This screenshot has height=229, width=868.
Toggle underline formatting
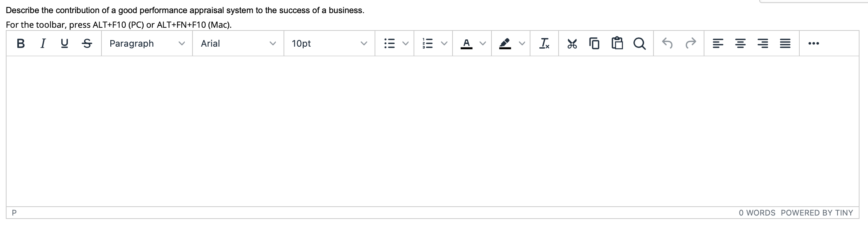[65, 44]
